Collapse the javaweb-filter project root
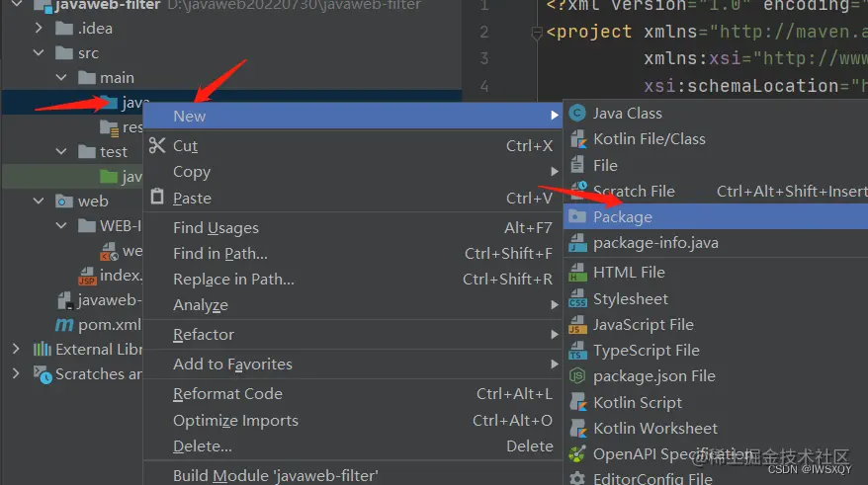The width and height of the screenshot is (868, 485). click(x=17, y=4)
